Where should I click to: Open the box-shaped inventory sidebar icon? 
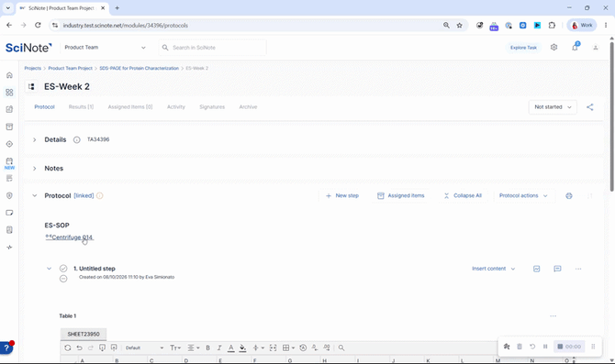pyautogui.click(x=9, y=127)
